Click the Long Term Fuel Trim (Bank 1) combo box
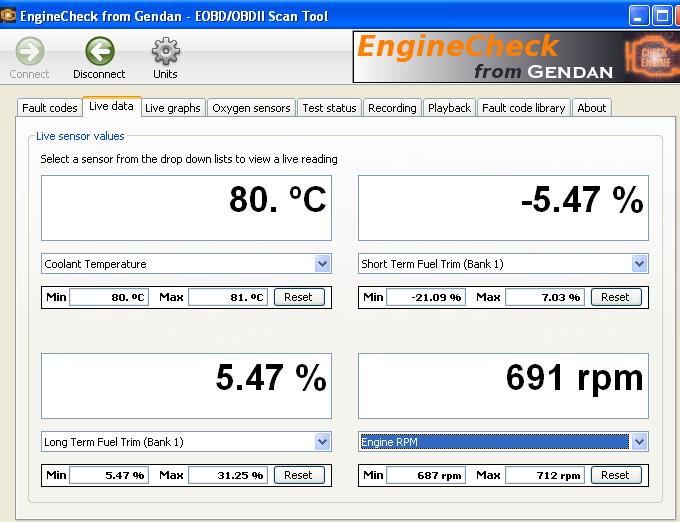This screenshot has width=680, height=522. pyautogui.click(x=186, y=442)
